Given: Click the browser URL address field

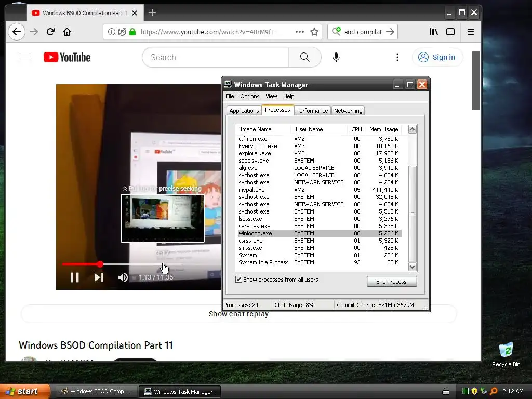Looking at the screenshot, I should click(214, 32).
